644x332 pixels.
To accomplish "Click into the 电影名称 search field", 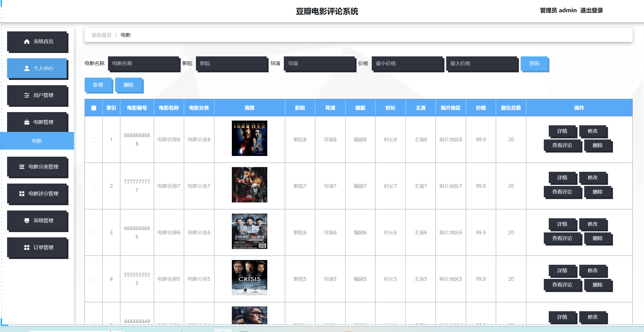I will (144, 63).
